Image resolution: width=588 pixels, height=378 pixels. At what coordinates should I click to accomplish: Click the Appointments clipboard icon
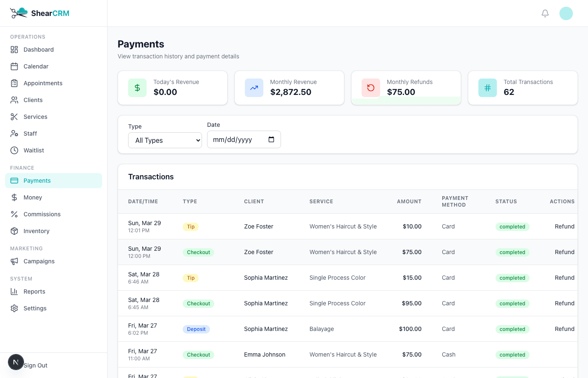[14, 83]
